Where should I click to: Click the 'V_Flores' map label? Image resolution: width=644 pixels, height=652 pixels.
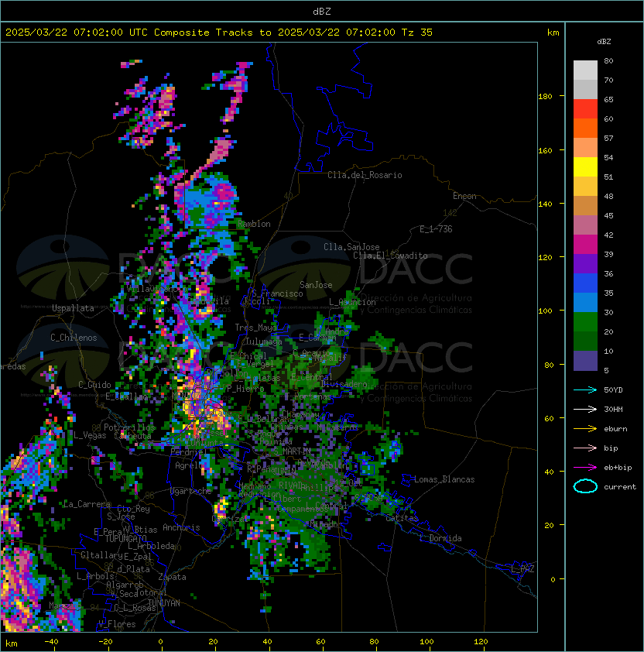click(x=117, y=625)
